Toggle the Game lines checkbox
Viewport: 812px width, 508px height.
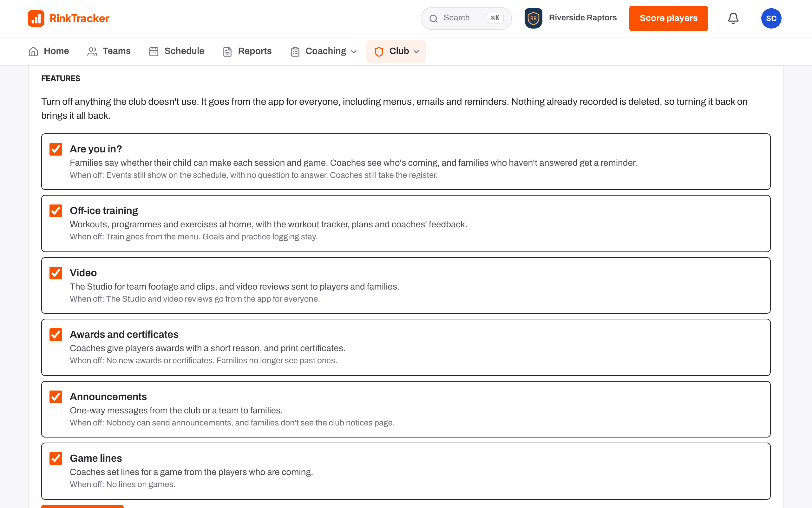56,458
